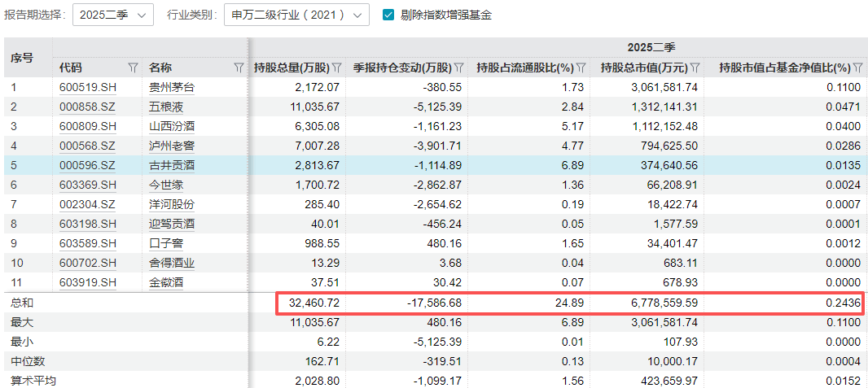This screenshot has width=868, height=388.
Task: Filter the 持股市值占基金净值比(%) column
Action: point(857,68)
